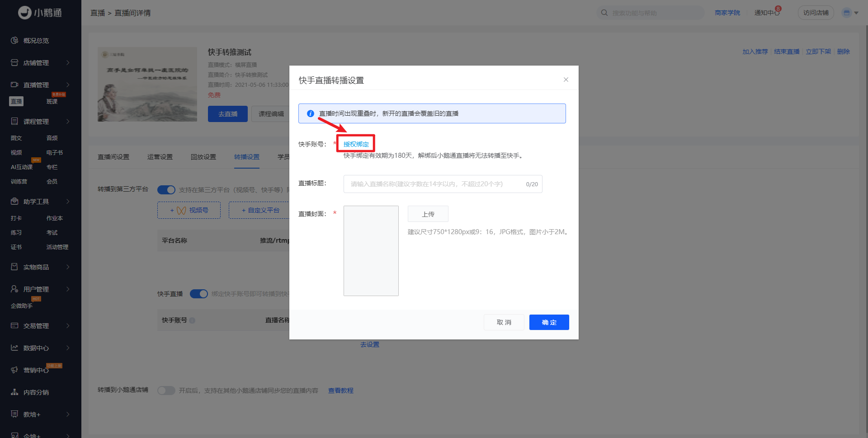Toggle 转播到第三方平台 switch
This screenshot has width=868, height=438.
point(166,190)
